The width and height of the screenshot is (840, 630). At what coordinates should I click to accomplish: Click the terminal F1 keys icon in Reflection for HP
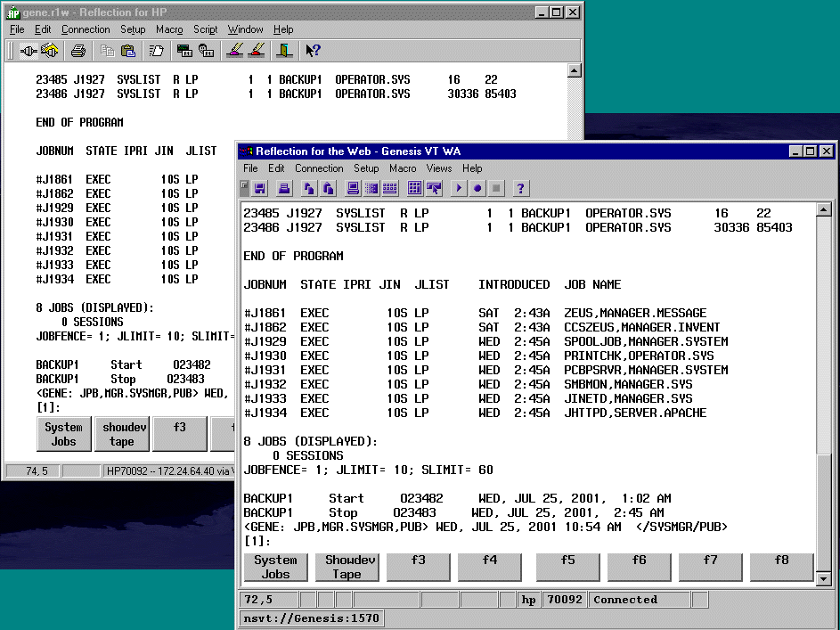[x=184, y=51]
